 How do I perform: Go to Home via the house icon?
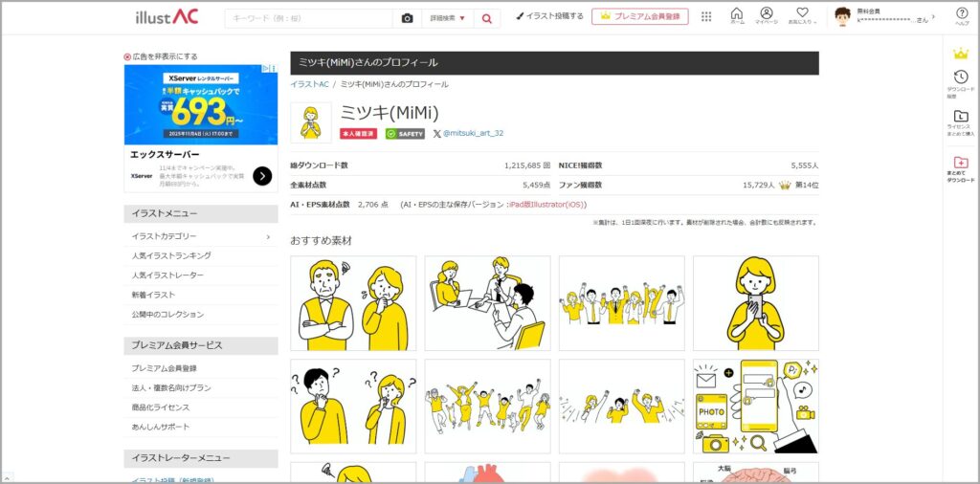736,15
